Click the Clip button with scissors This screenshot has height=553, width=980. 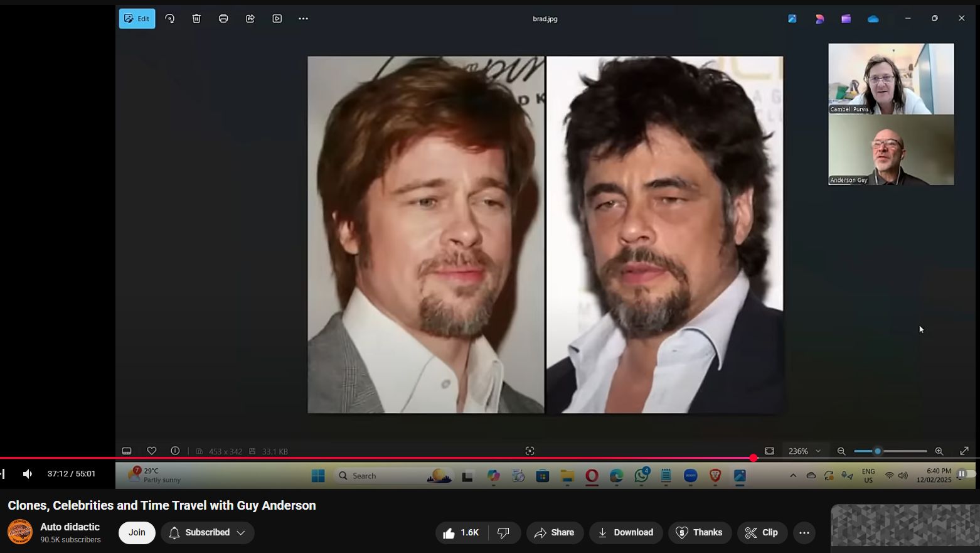(762, 532)
